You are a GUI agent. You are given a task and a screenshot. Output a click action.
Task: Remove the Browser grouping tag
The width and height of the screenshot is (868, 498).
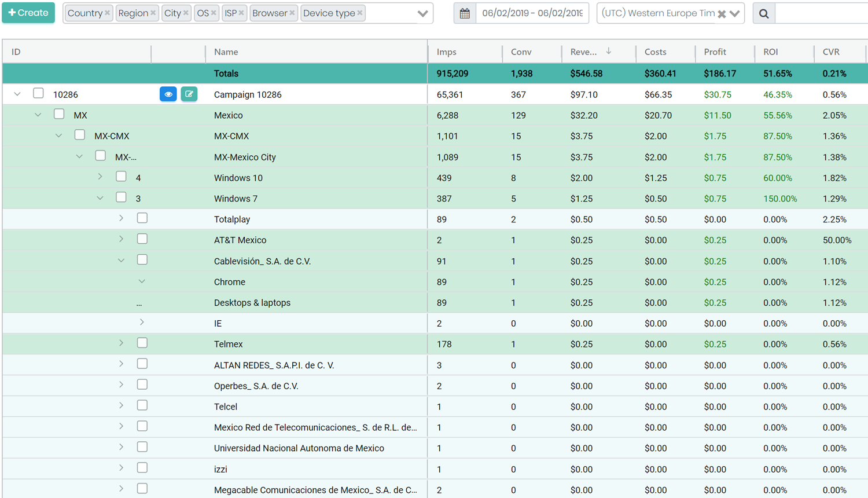pos(292,13)
